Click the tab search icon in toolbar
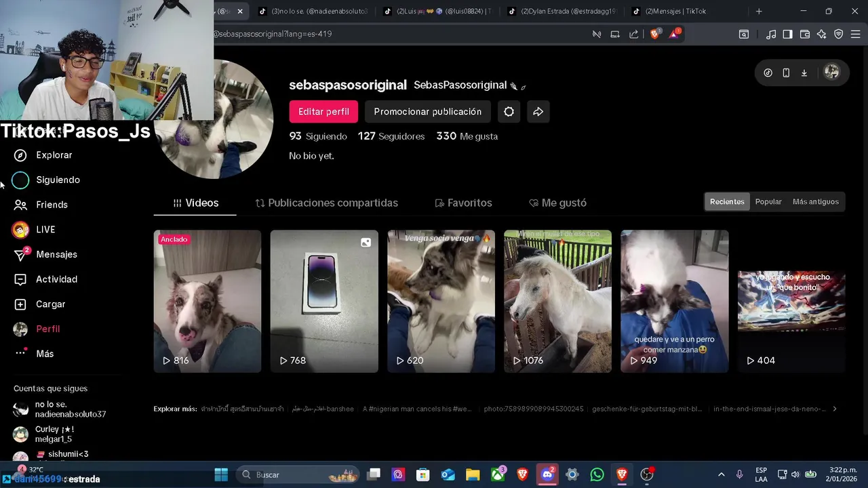This screenshot has width=868, height=488. pos(744,35)
